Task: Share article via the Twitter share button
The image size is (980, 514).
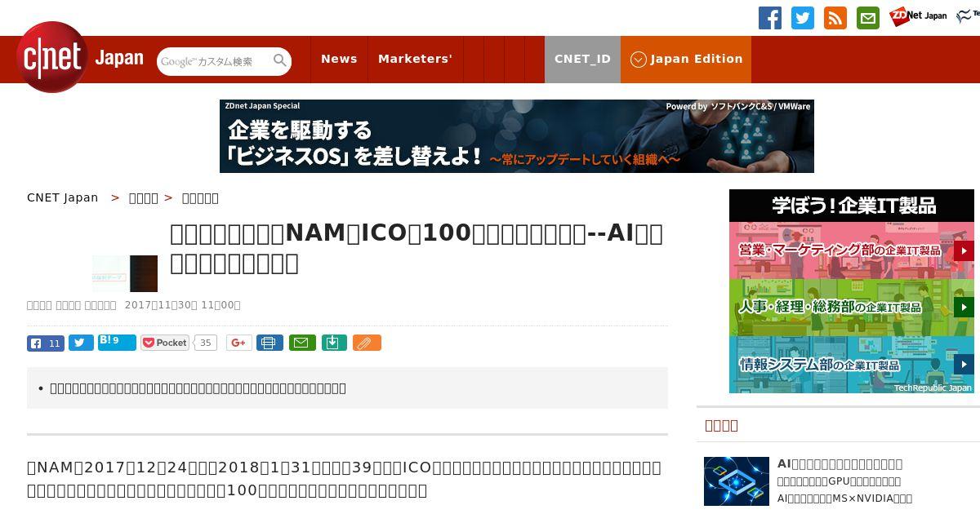Action: tap(81, 343)
